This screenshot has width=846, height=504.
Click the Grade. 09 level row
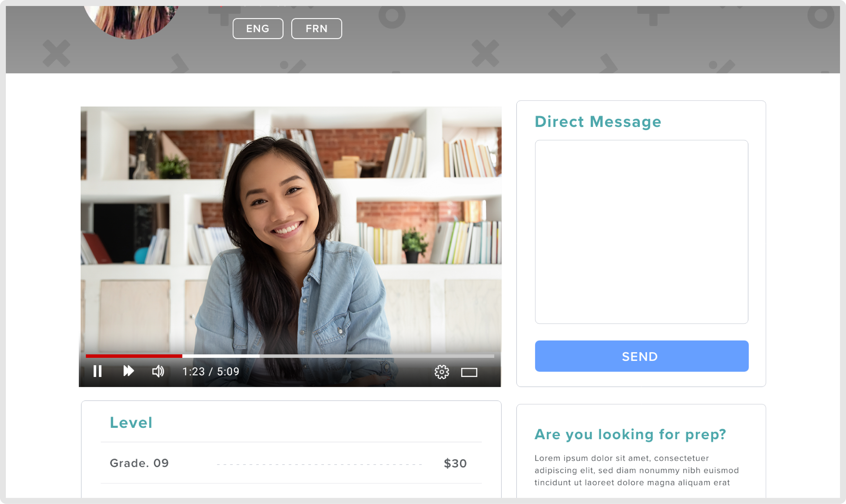tap(291, 463)
